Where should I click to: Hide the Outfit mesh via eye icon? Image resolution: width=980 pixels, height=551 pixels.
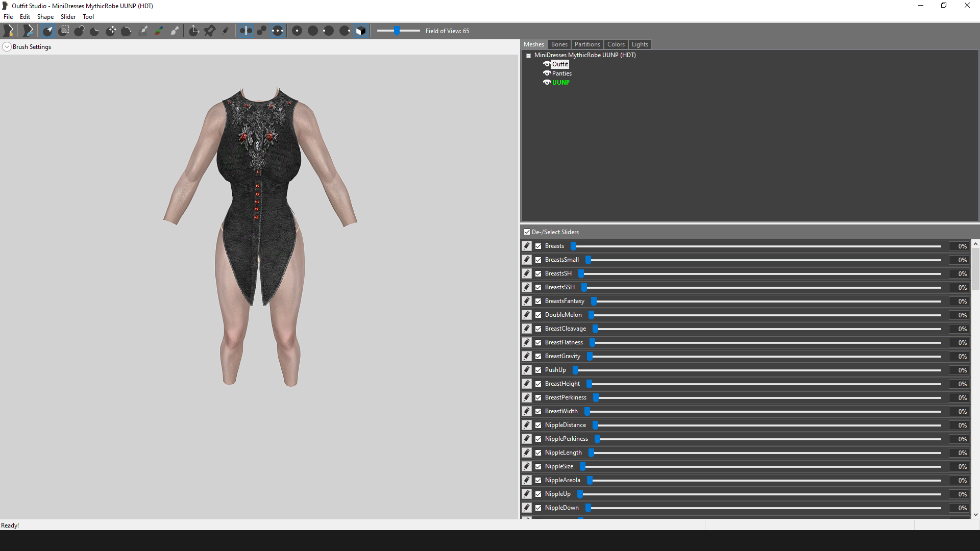[x=547, y=64]
